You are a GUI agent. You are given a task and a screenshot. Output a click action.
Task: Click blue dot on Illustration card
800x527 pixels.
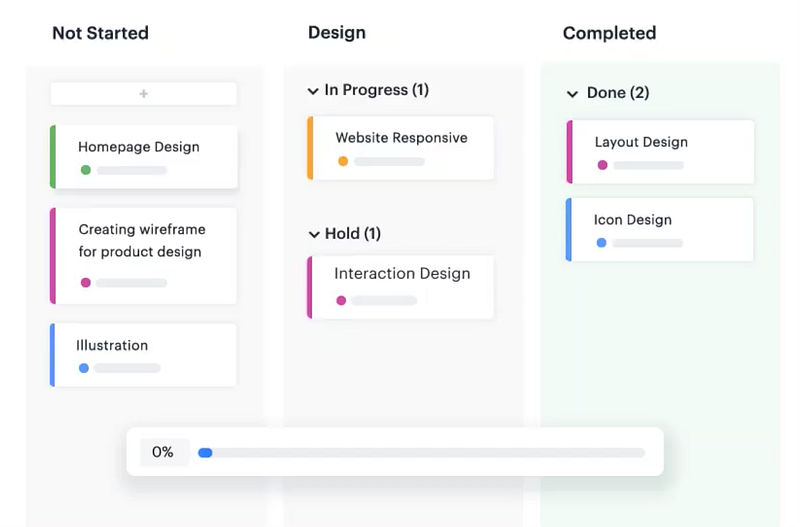coord(84,368)
